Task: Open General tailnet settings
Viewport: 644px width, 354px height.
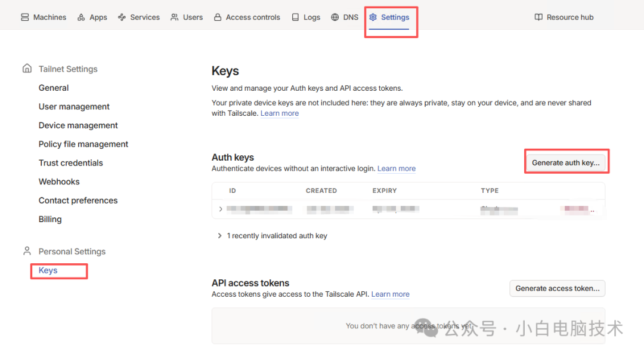Action: (54, 88)
